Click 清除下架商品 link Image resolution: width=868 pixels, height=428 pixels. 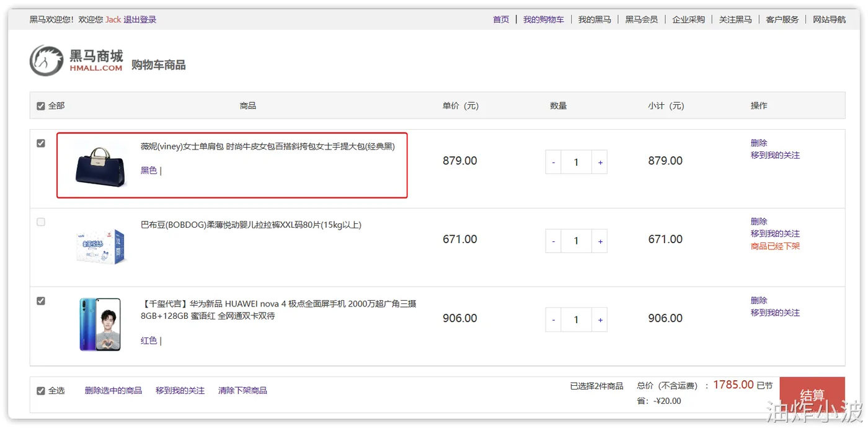click(242, 391)
